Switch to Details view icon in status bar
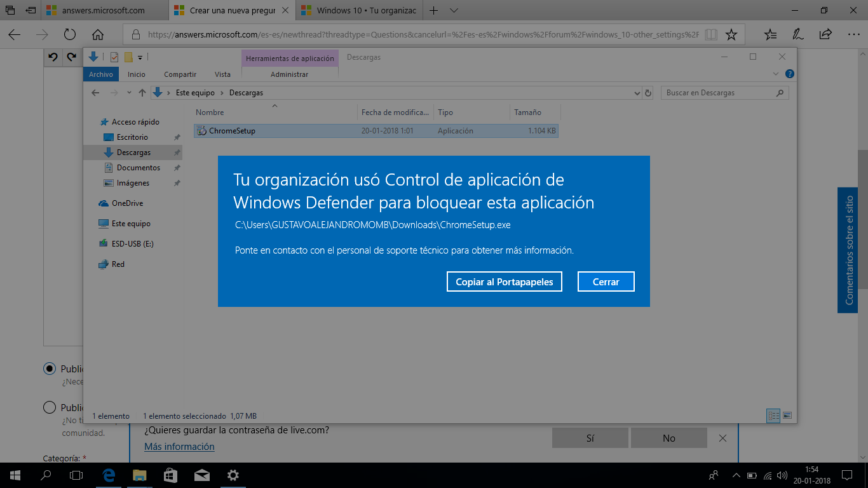This screenshot has height=488, width=868. point(774,416)
